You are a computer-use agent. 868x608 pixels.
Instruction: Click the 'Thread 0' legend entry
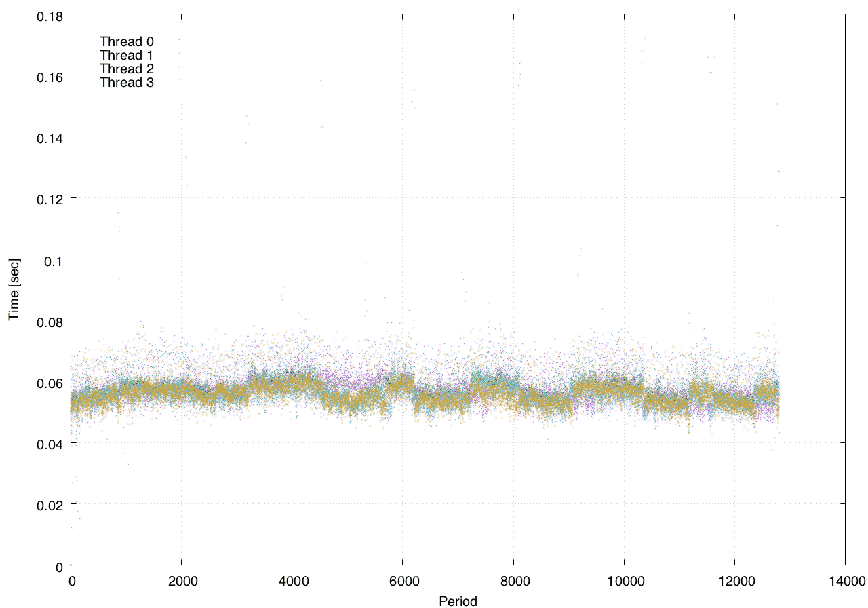[x=127, y=41]
